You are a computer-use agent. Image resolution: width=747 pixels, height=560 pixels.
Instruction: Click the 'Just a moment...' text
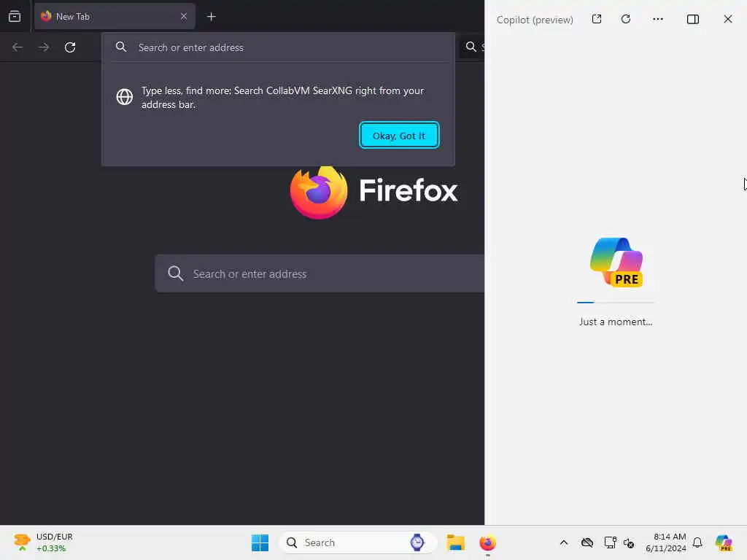616,322
